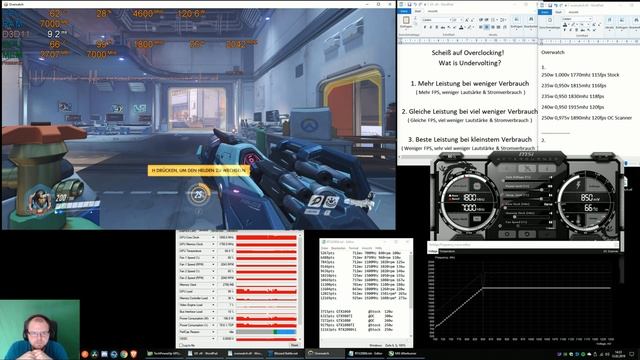The width and height of the screenshot is (640, 360).
Task: Toggle underline formatting in left WordPad
Action: (437, 27)
